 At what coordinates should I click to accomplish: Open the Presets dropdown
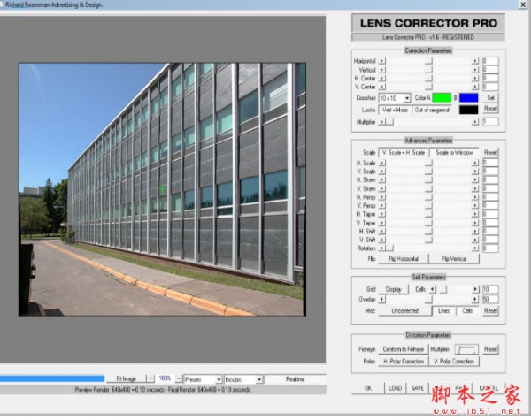click(x=203, y=379)
